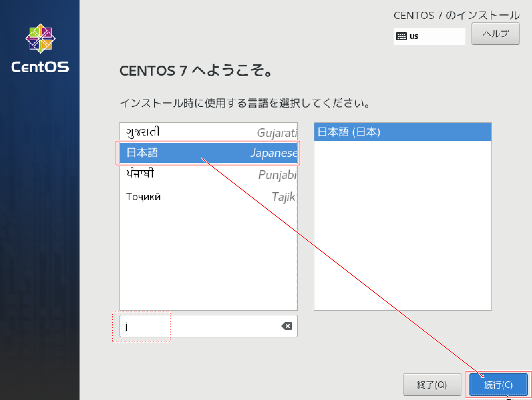This screenshot has width=532, height=400.
Task: Clear the search field with the backspace icon
Action: point(286,326)
